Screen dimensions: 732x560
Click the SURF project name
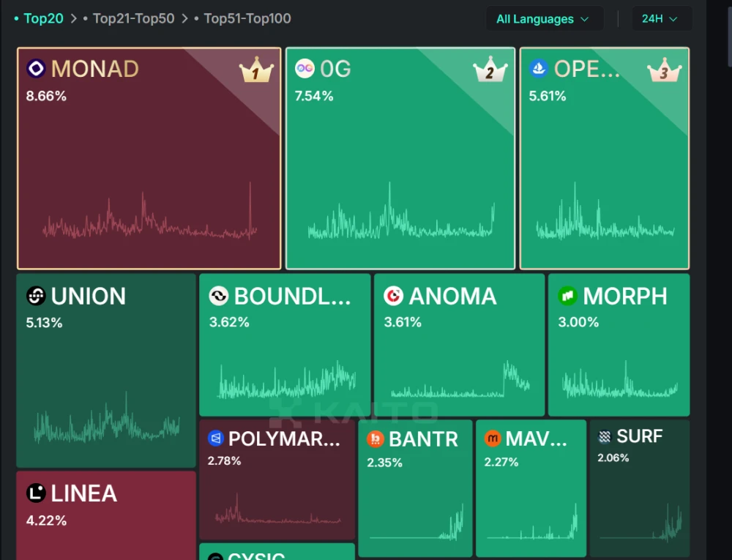click(x=640, y=436)
